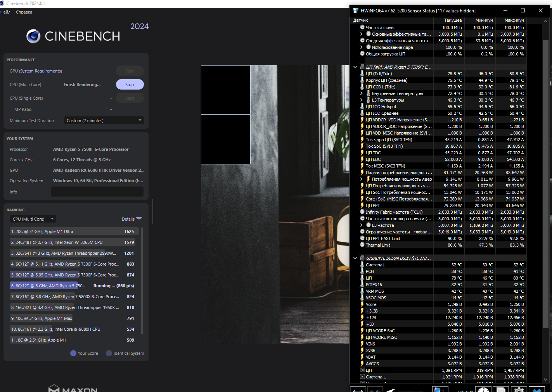Collapse the ЦП [#0] AMD Ryzen group
552x392 pixels.
coord(355,67)
